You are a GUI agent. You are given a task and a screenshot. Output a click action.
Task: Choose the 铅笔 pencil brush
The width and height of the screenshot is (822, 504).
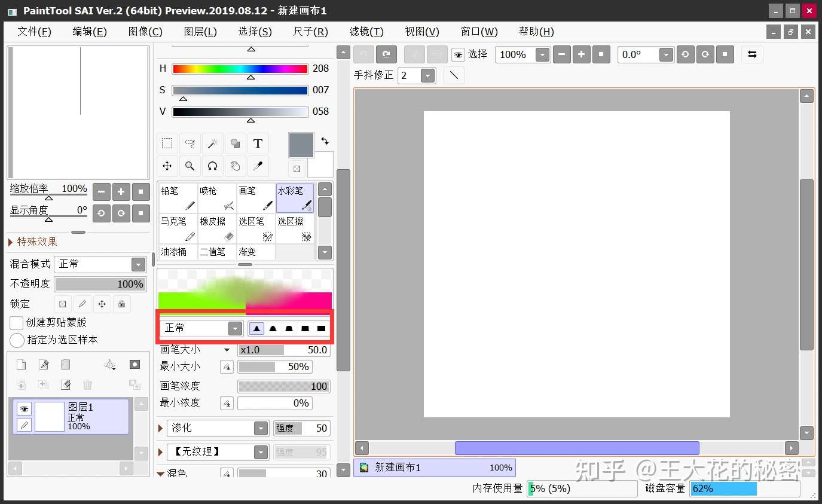(178, 198)
